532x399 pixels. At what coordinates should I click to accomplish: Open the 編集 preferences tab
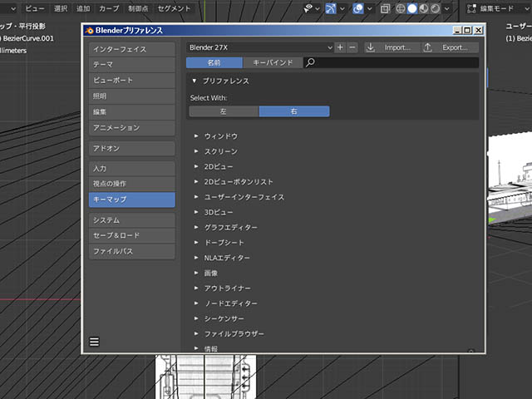tap(132, 112)
